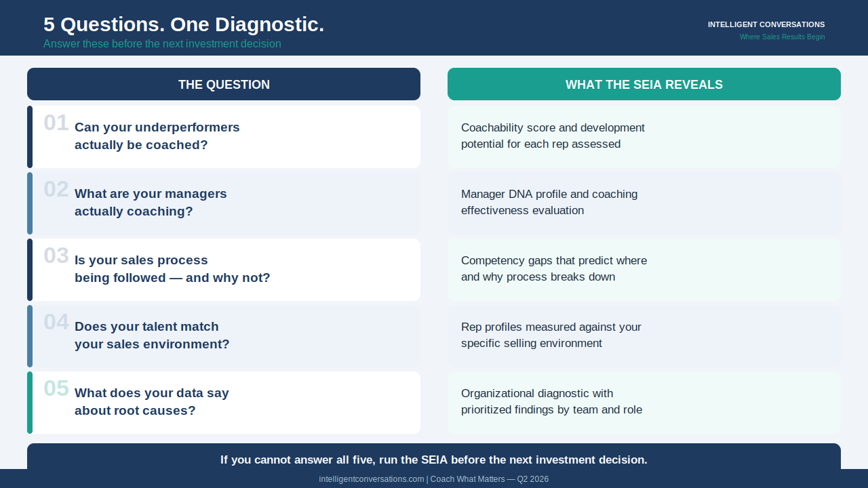The image size is (868, 488).
Task: Click the 'Where Sales Results Begin' tagline
Action: (x=782, y=37)
